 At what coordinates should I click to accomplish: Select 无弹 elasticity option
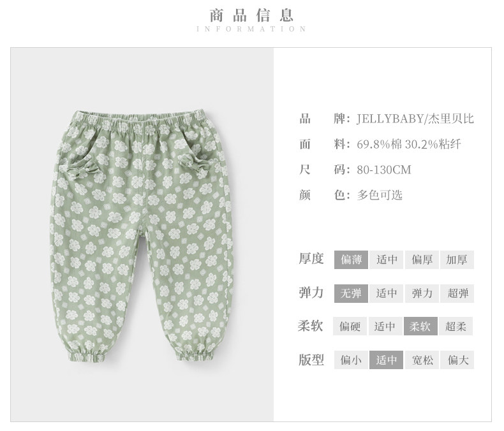(351, 293)
